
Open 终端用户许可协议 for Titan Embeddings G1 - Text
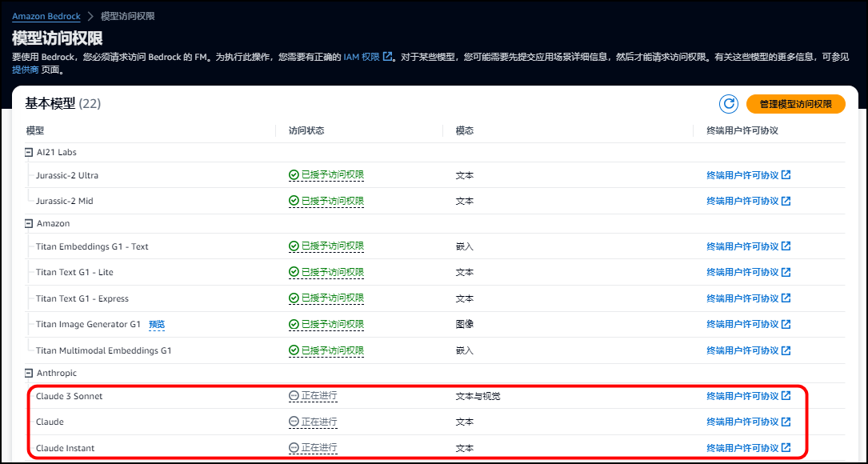(x=749, y=246)
